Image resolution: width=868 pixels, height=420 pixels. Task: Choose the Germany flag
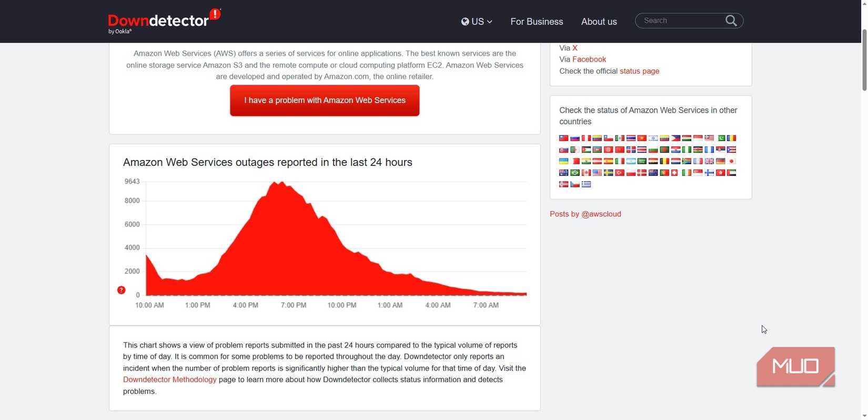click(721, 161)
